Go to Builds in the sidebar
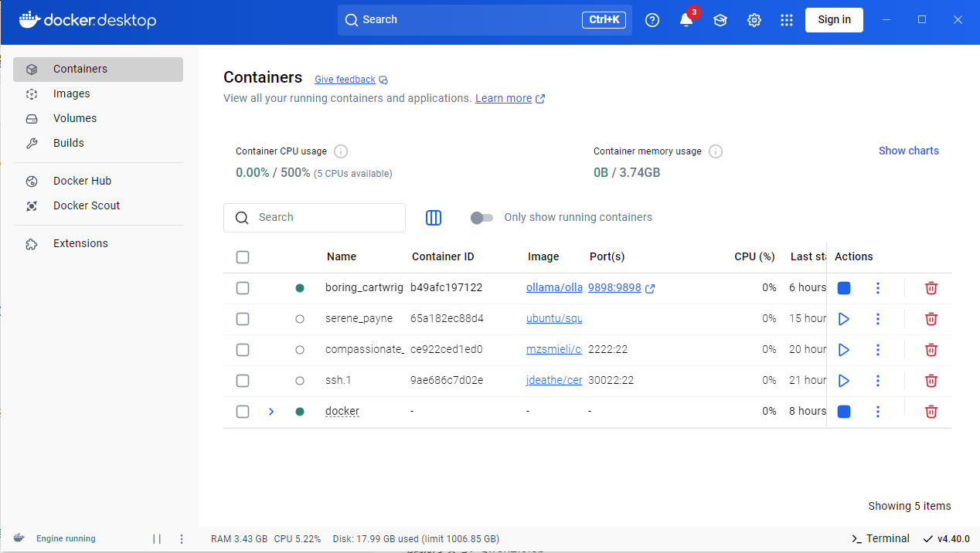980x553 pixels. tap(98, 143)
